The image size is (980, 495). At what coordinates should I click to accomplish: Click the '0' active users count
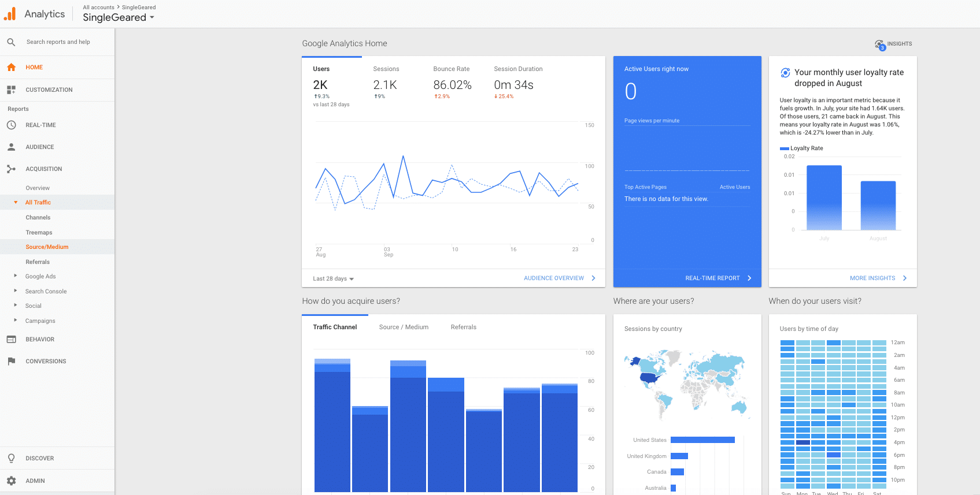(x=631, y=92)
